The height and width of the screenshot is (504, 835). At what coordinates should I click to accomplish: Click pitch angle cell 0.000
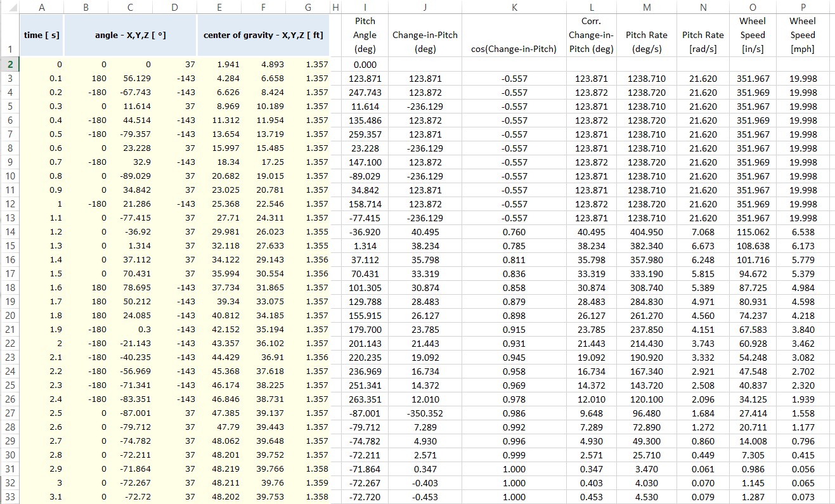coord(365,65)
